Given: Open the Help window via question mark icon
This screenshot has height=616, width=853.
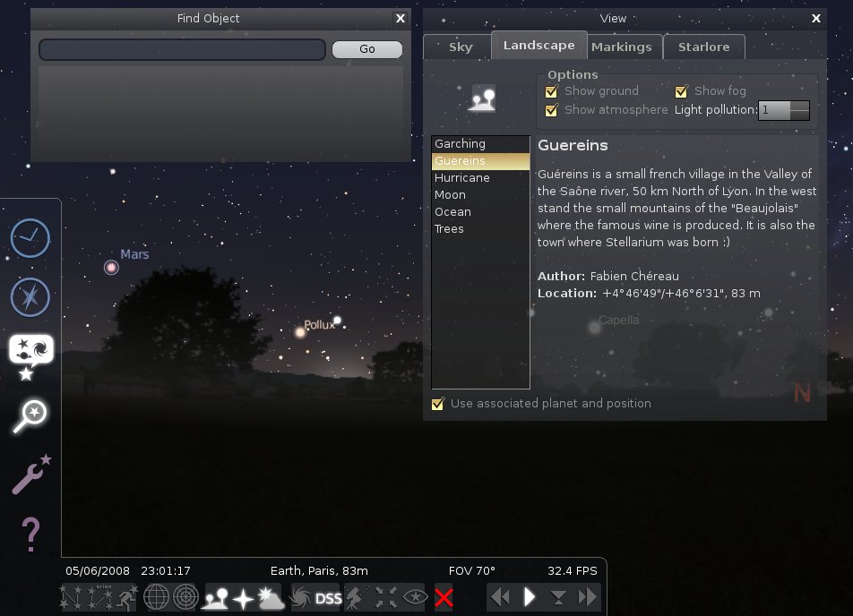Looking at the screenshot, I should point(30,535).
